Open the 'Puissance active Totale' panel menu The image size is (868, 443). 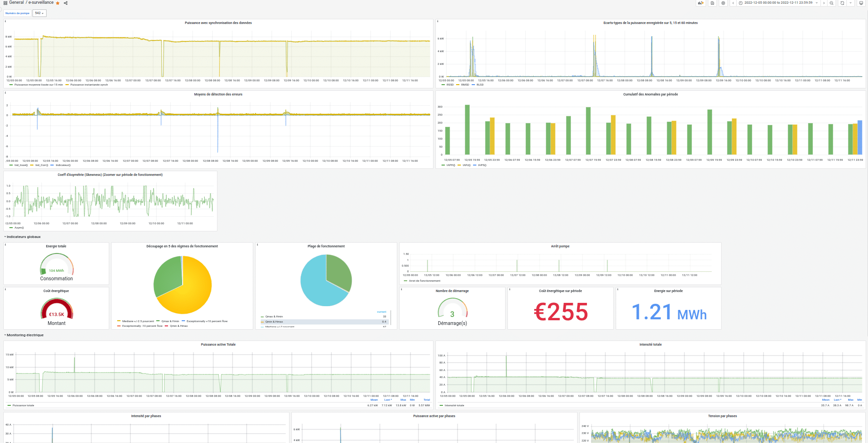(218, 345)
